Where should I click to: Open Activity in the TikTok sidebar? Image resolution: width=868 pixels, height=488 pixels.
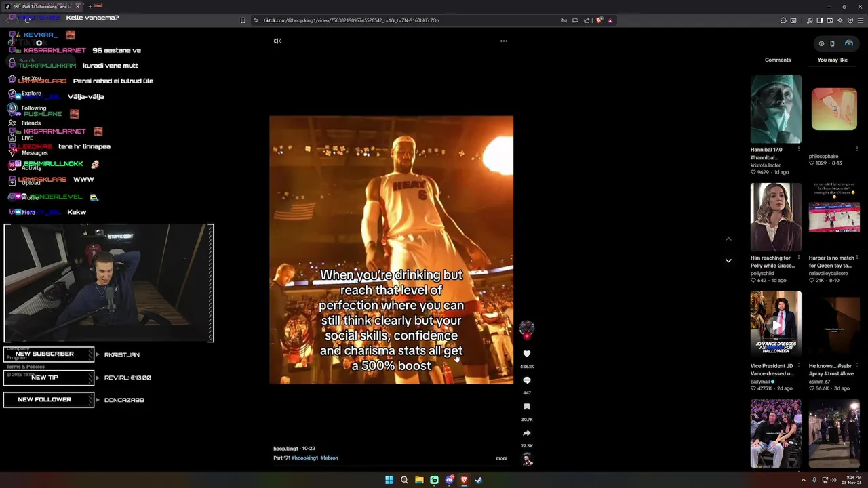coord(31,168)
